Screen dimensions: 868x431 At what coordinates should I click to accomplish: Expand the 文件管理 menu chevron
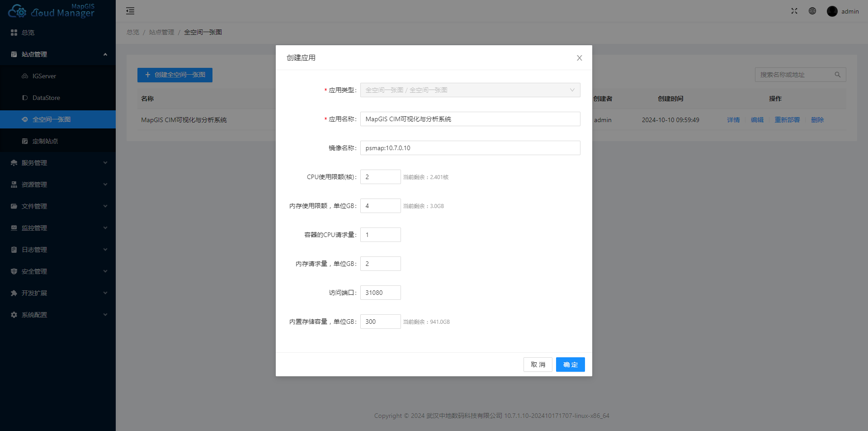105,206
